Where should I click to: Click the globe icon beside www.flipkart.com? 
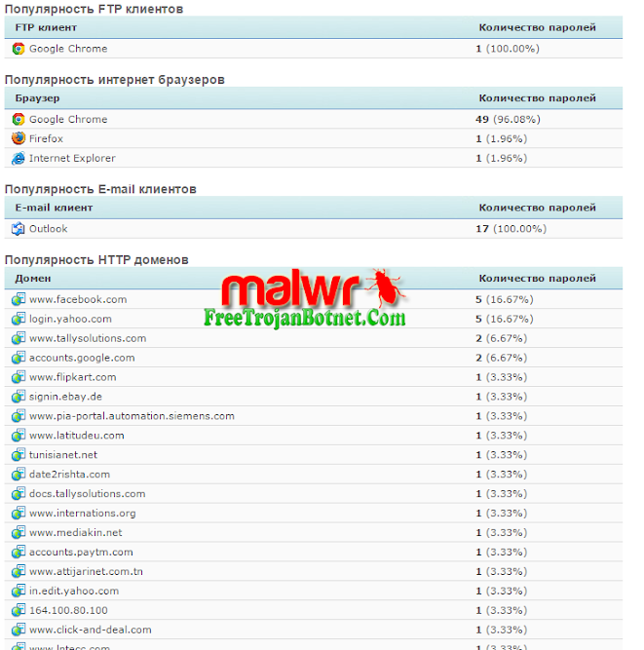19,377
